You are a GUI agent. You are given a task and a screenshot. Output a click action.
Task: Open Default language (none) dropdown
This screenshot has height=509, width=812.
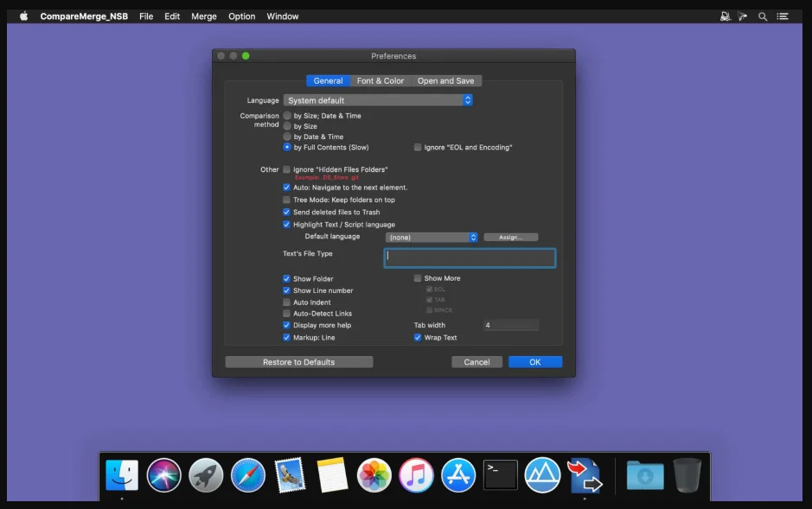click(432, 238)
